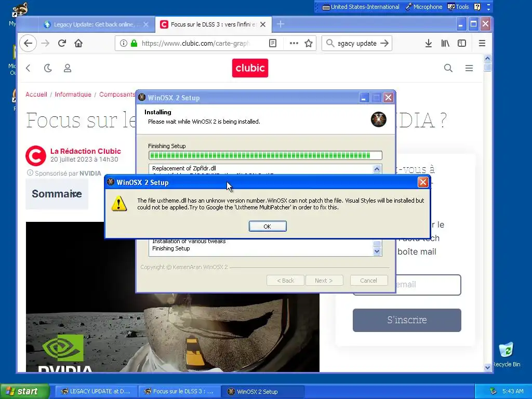The width and height of the screenshot is (532, 399).
Task: Open the Recycle Bin desktop icon
Action: (506, 354)
